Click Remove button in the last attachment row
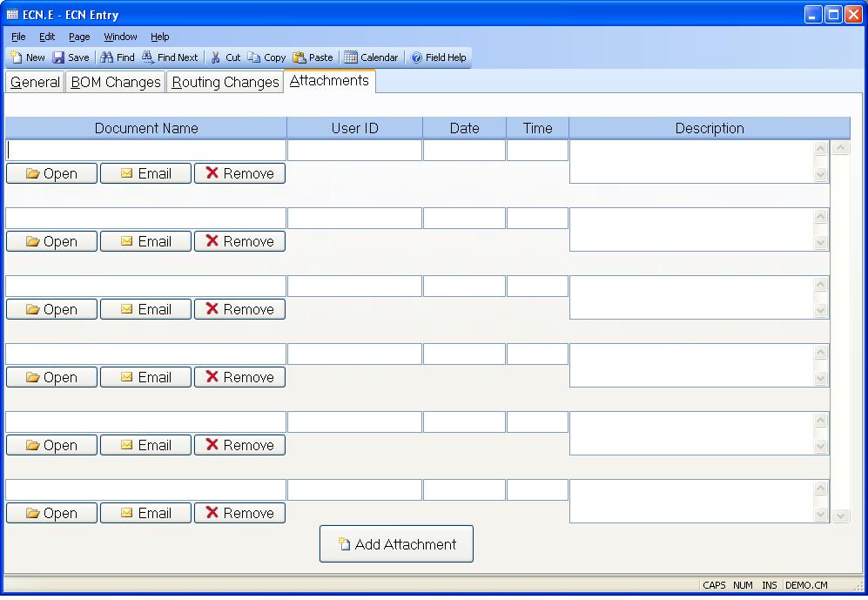Viewport: 868px width, 600px height. [x=239, y=513]
